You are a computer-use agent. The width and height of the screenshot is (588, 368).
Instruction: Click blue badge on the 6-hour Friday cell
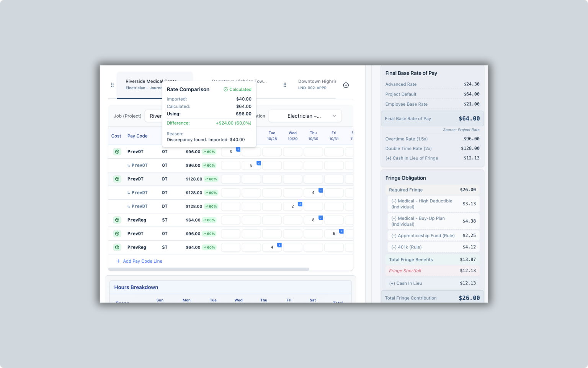(x=341, y=231)
